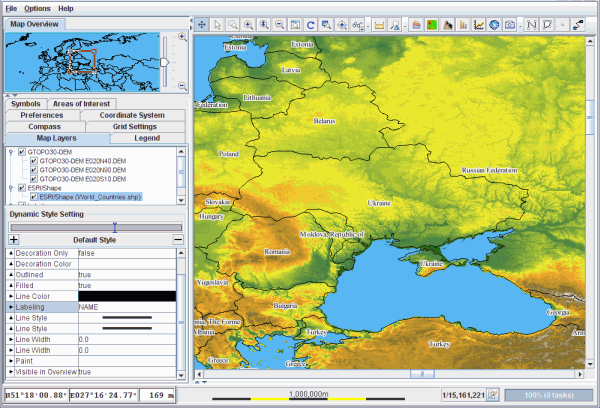Click the line chart profile icon

coord(479,23)
